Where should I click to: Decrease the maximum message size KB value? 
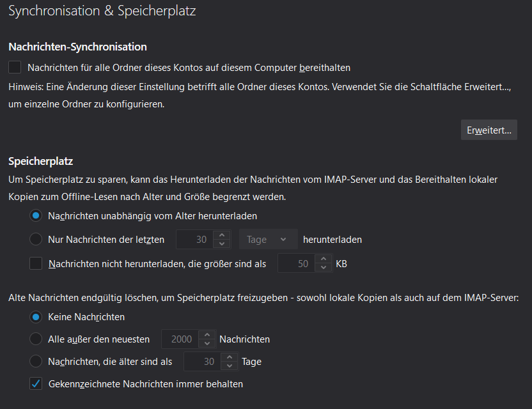(324, 268)
